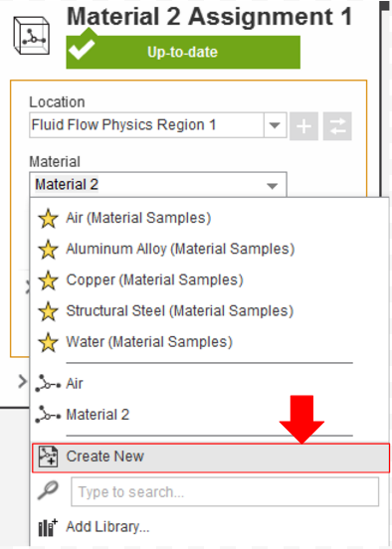The width and height of the screenshot is (392, 549).
Task: Click the molecule icon beside Air
Action: pos(48,384)
